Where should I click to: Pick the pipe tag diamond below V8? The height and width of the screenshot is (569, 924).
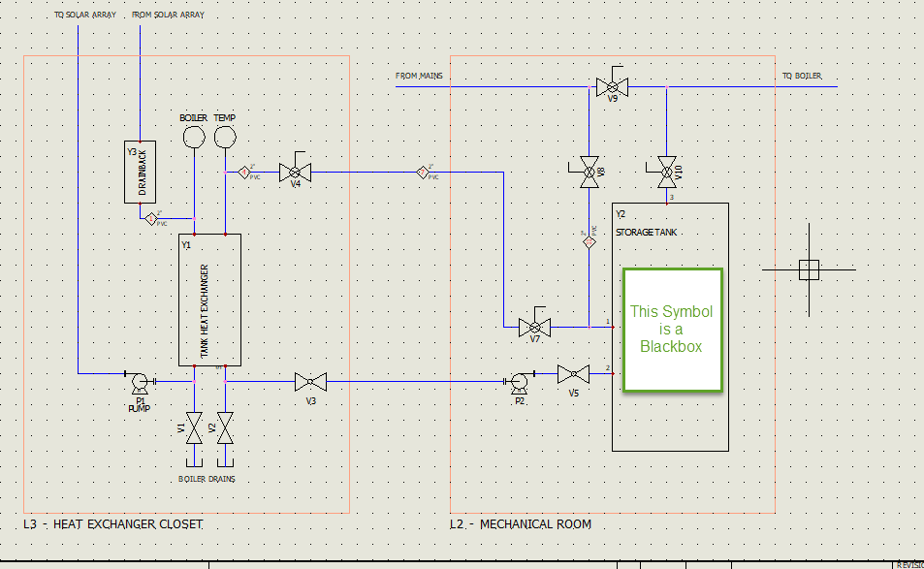tap(589, 242)
